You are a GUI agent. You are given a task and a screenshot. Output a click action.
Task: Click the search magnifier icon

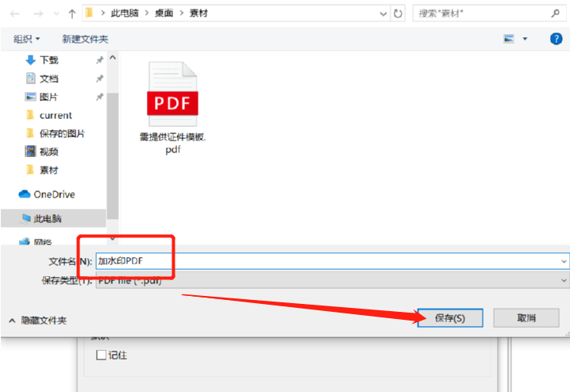point(555,13)
